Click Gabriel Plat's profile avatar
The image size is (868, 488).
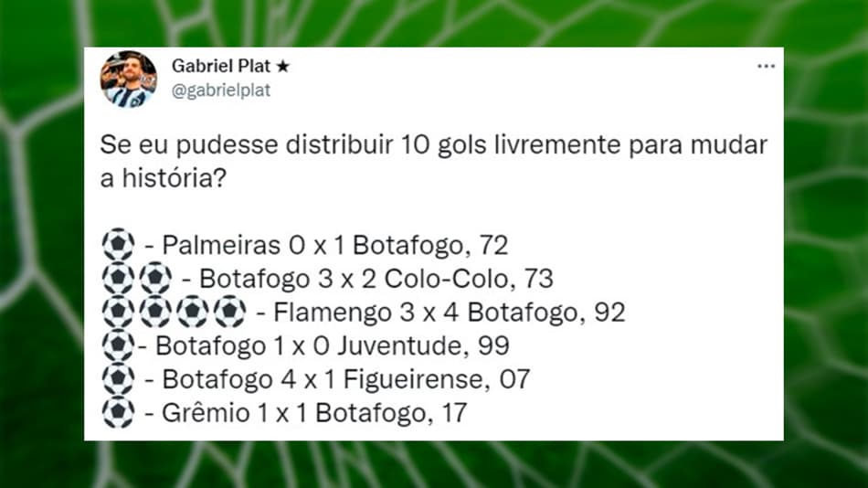[x=129, y=79]
